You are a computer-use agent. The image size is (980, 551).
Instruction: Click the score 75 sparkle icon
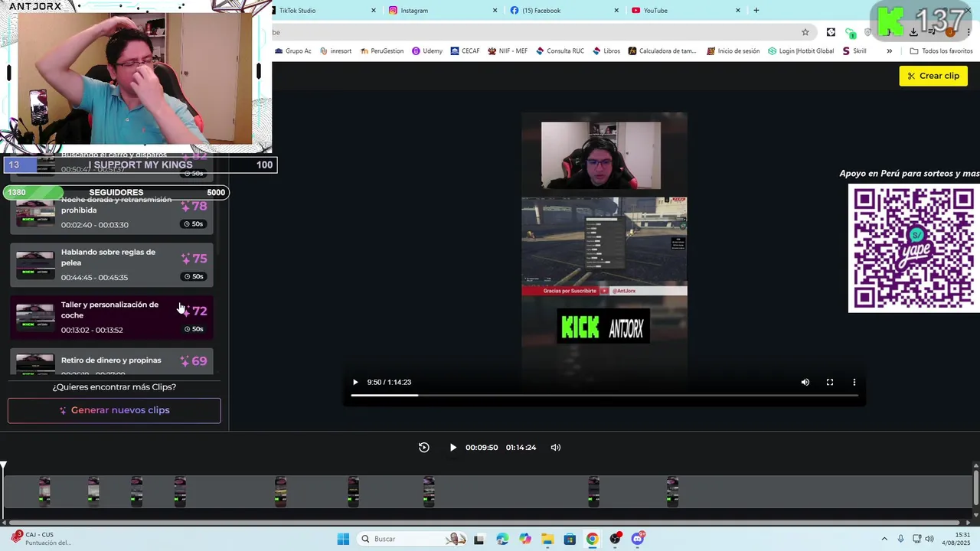pyautogui.click(x=185, y=259)
